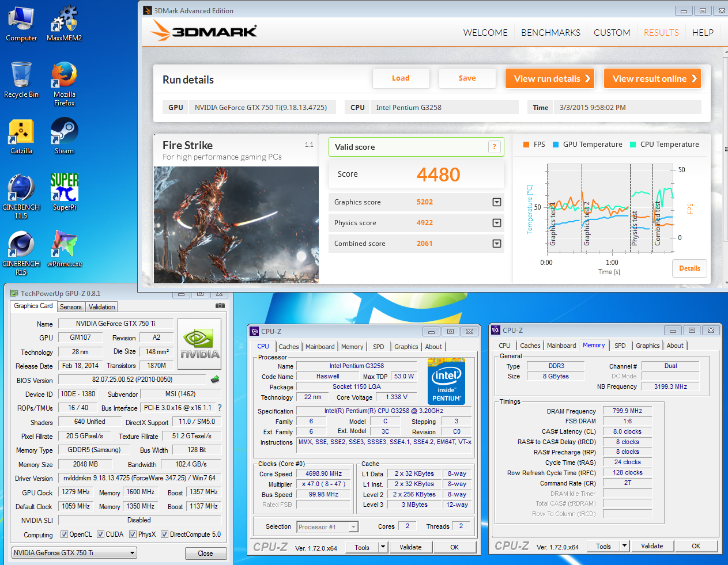Expand the Physics score details
This screenshot has height=565, width=728.
(x=497, y=223)
